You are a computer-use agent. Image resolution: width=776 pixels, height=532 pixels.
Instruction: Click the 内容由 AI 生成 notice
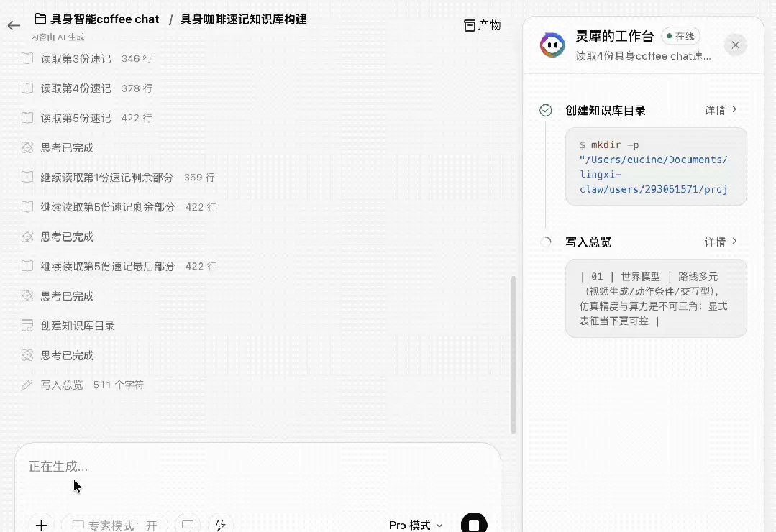coord(58,37)
